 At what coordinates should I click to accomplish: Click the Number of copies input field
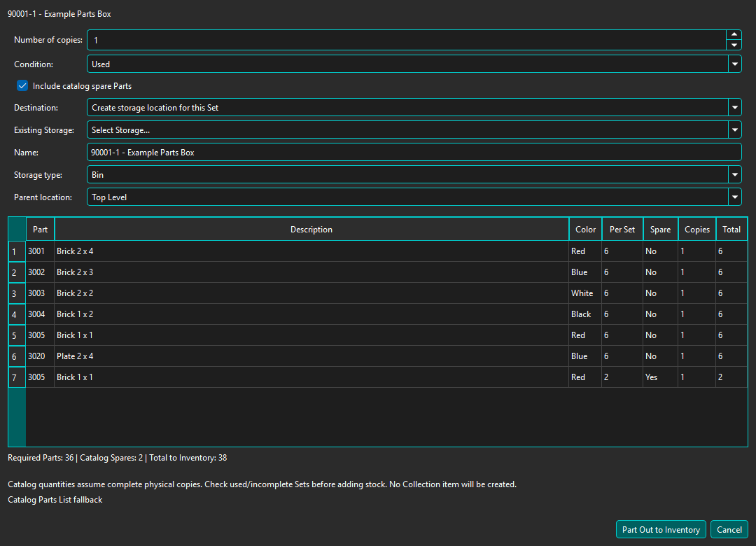click(406, 40)
